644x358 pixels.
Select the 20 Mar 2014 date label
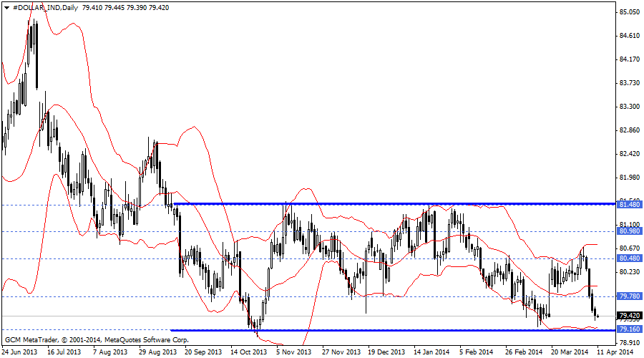[569, 352]
